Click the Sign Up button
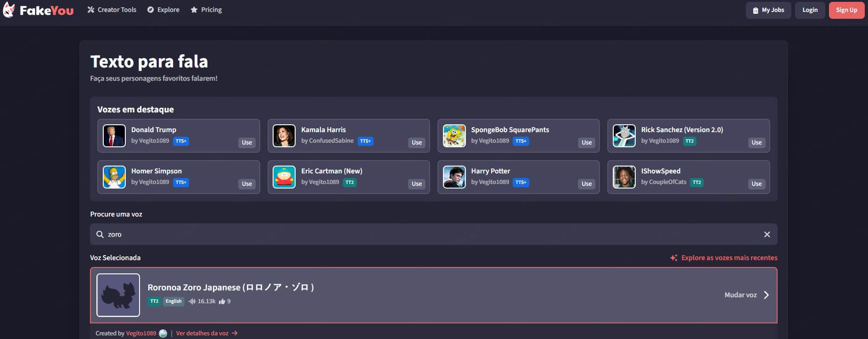Image resolution: width=868 pixels, height=339 pixels. [x=846, y=10]
